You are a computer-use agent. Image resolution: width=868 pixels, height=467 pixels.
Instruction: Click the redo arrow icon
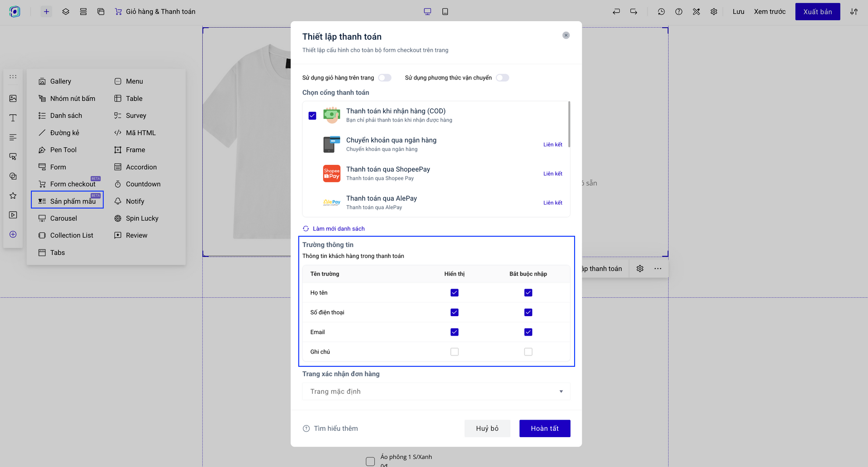633,12
